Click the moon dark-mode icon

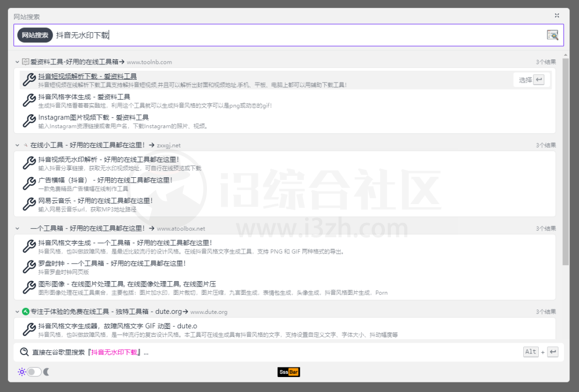(x=46, y=372)
